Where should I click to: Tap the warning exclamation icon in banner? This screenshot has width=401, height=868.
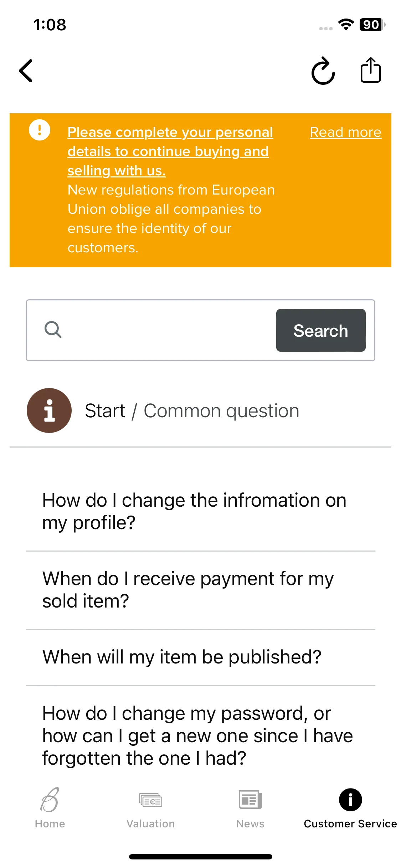pyautogui.click(x=40, y=130)
